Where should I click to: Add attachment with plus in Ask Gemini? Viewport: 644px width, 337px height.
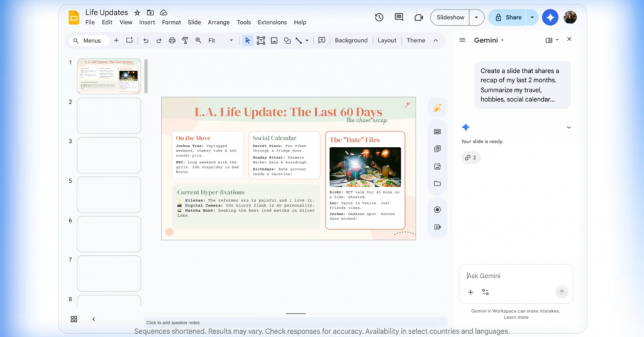470,292
